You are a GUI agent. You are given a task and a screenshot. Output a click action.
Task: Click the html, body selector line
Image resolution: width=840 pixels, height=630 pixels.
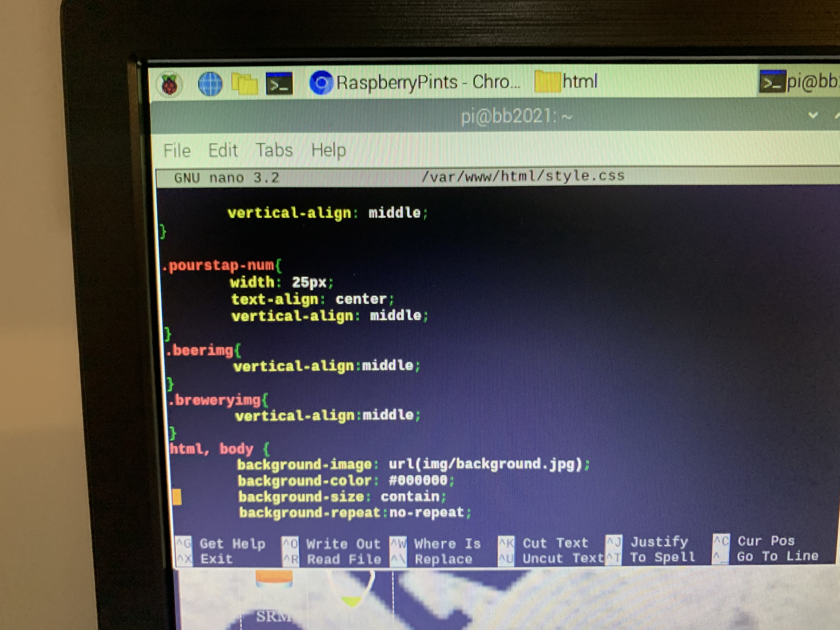click(x=220, y=449)
